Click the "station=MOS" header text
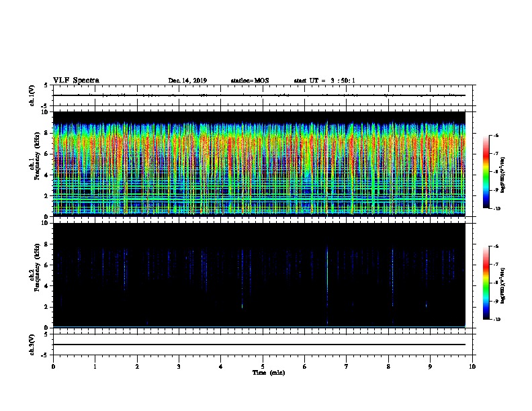The image size is (532, 411). click(x=250, y=81)
